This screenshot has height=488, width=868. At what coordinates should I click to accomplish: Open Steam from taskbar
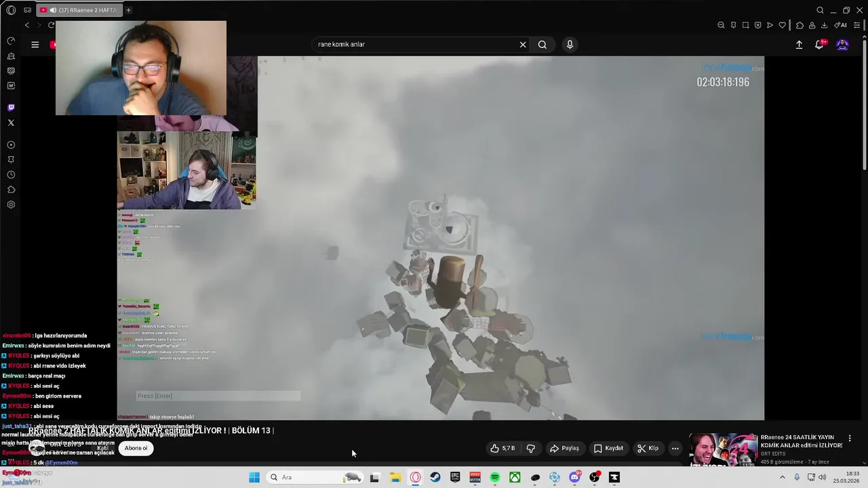point(435,477)
